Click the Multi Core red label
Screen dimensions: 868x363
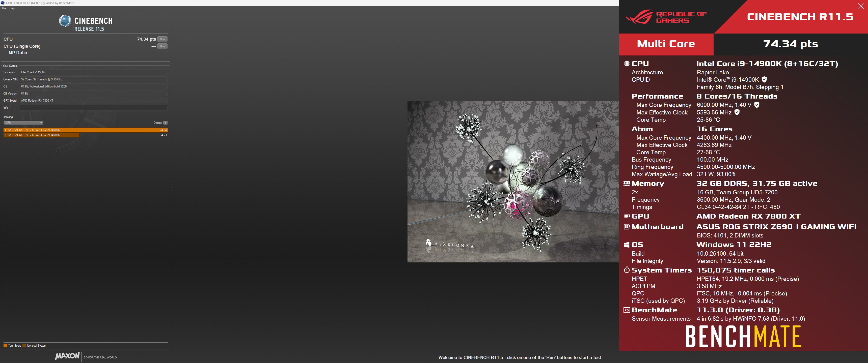pyautogui.click(x=666, y=44)
